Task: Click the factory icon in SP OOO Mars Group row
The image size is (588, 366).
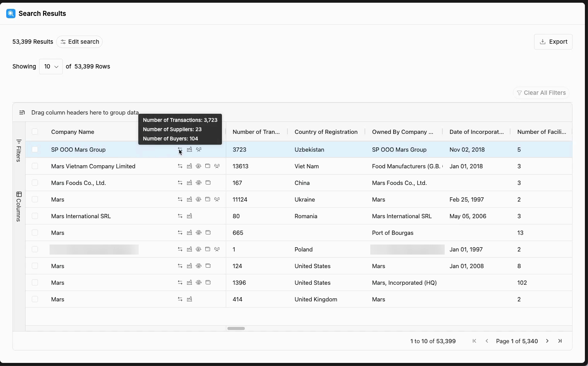Action: [189, 149]
